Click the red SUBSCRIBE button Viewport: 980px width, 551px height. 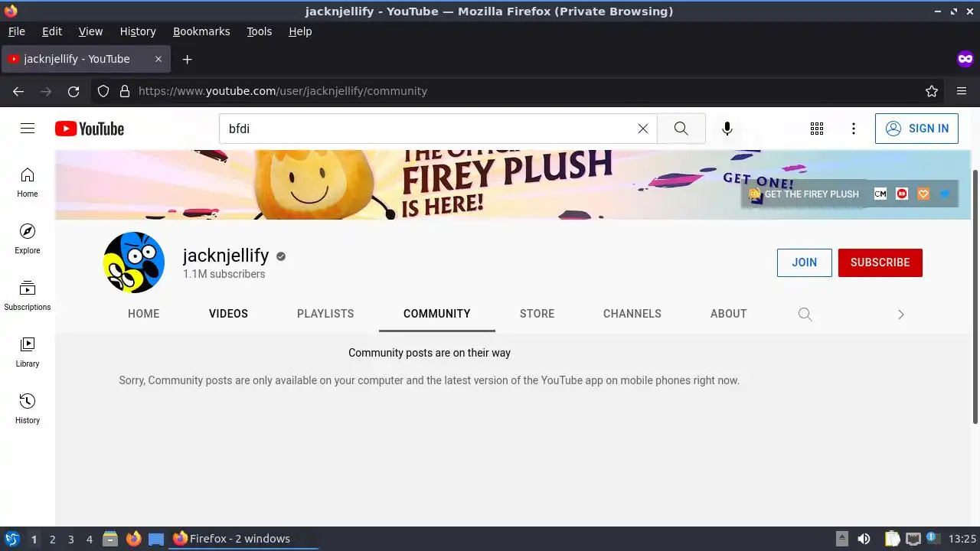[x=880, y=262]
